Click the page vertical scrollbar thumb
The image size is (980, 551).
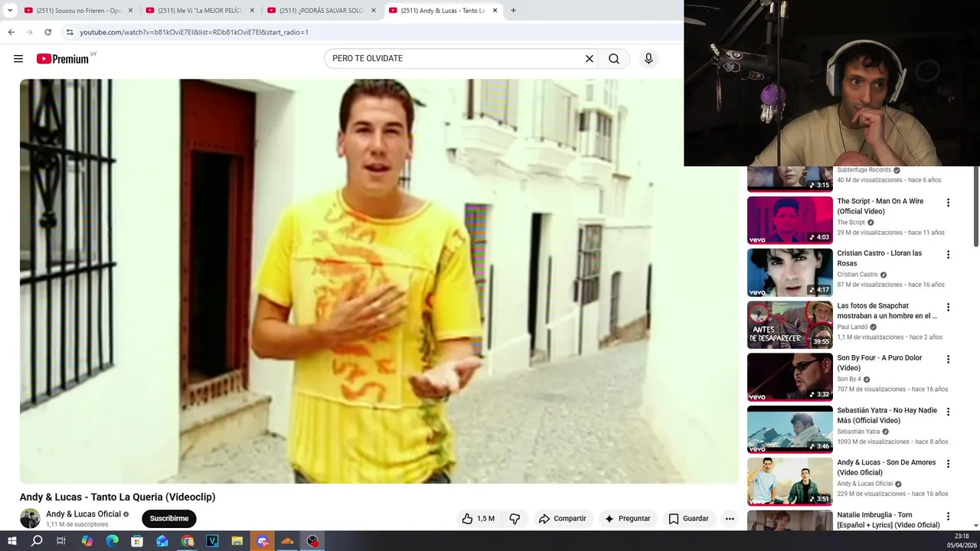tap(976, 207)
